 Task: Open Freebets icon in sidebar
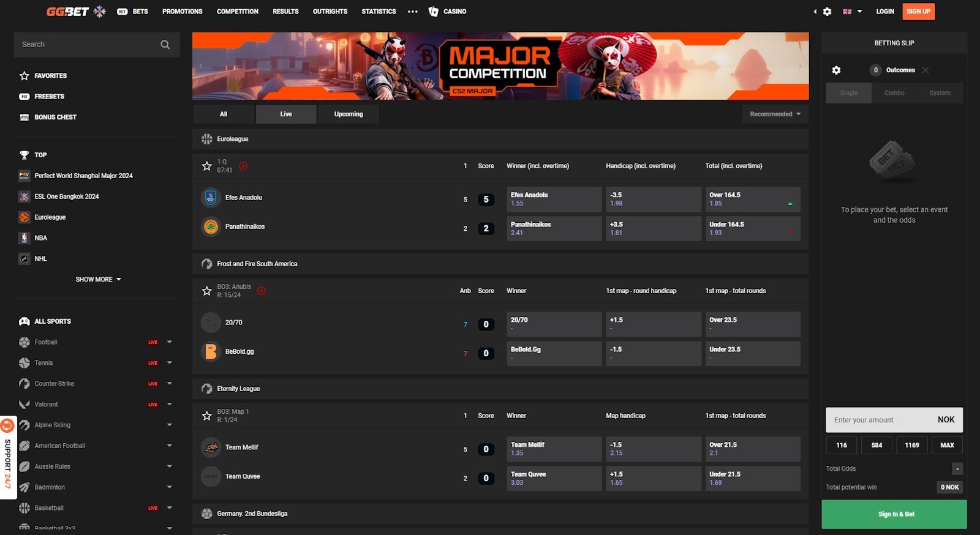tap(24, 97)
